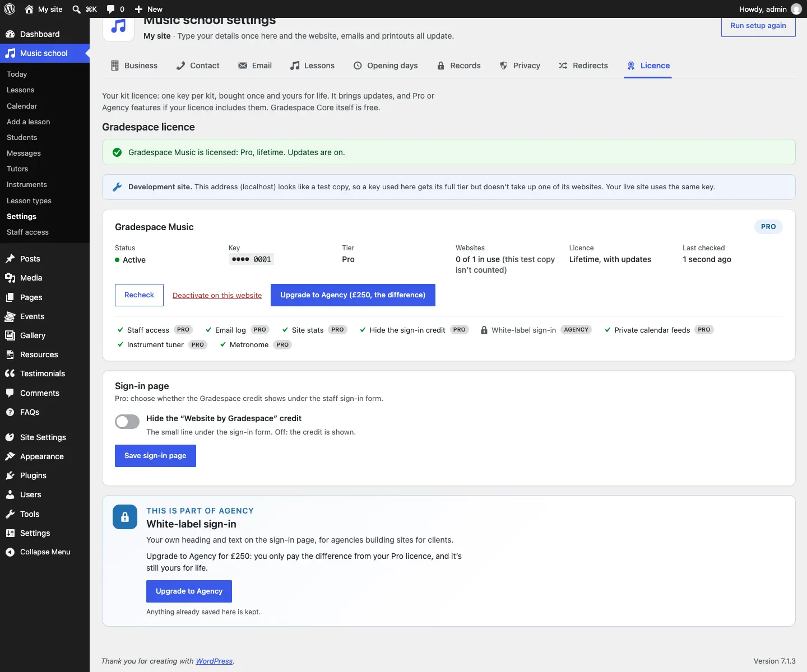Click the WordPress logo icon
Image resolution: width=807 pixels, height=672 pixels.
pos(10,9)
